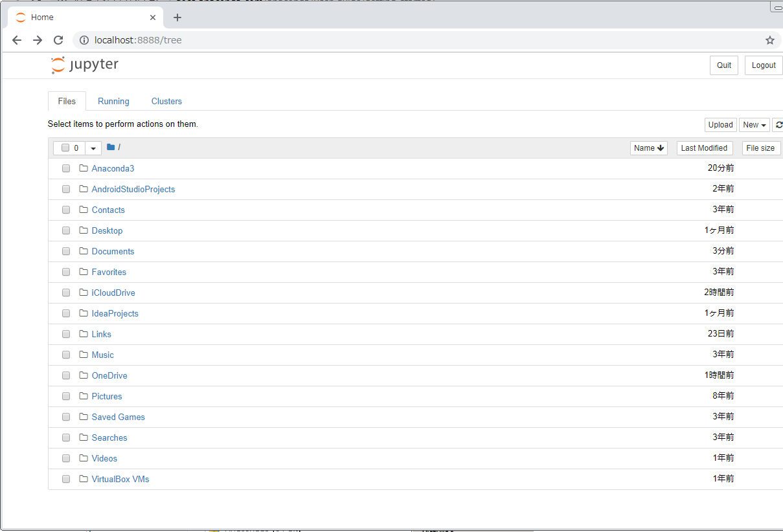Click the OneDrive folder icon
The height and width of the screenshot is (532, 783).
coord(84,375)
